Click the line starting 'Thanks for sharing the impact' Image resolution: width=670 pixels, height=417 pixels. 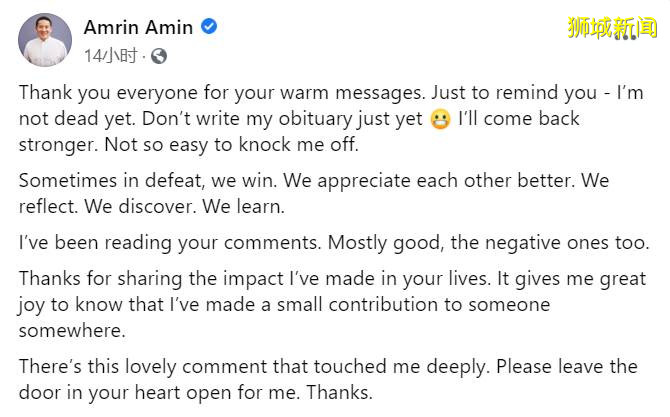pos(330,280)
